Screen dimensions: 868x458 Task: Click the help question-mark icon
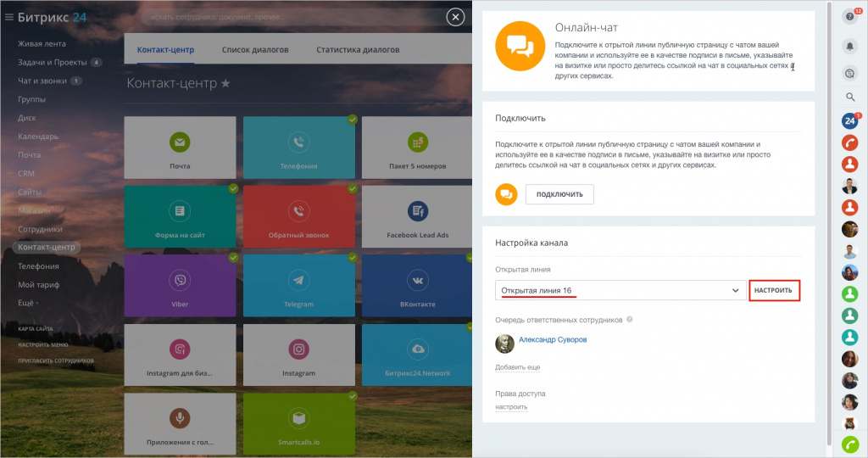coord(849,17)
